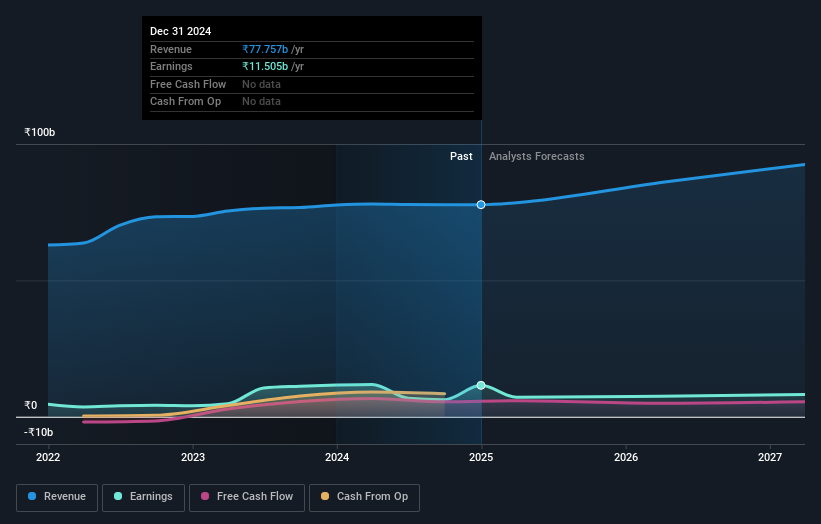The width and height of the screenshot is (821, 524).
Task: Click the 2022 x-axis label
Action: tap(48, 458)
